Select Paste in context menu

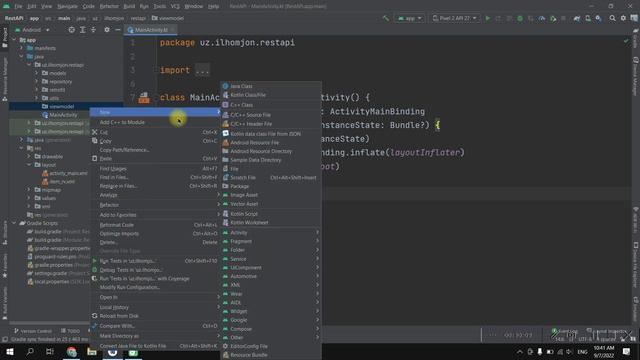155,158
